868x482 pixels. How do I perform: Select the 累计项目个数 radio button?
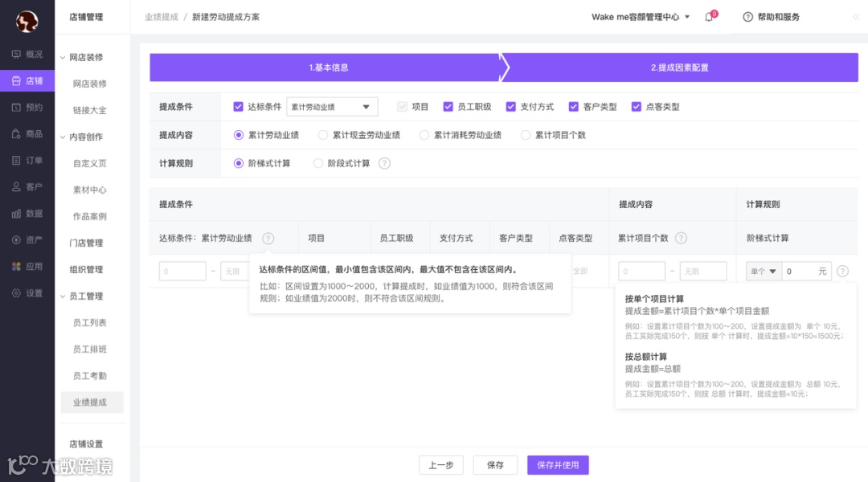(x=526, y=135)
